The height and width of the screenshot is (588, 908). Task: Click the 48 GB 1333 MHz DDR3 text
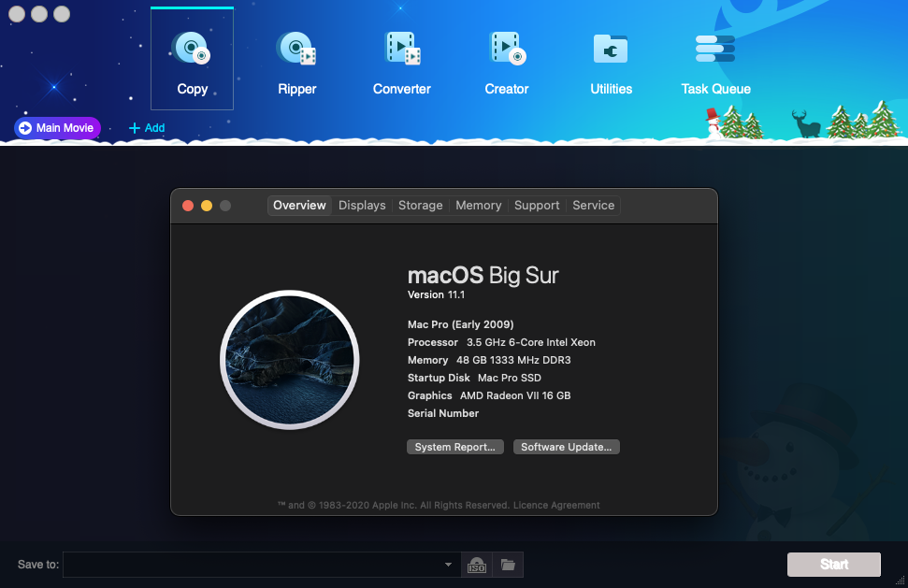(x=513, y=360)
